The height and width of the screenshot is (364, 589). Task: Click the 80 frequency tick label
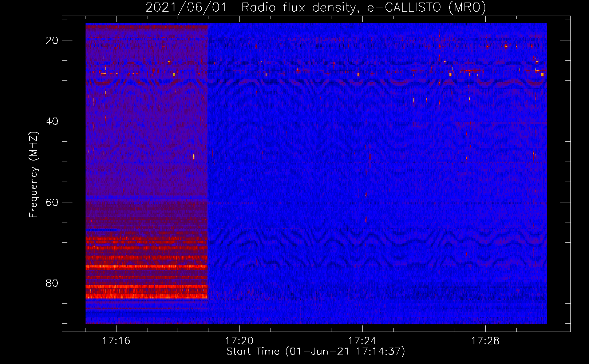(x=52, y=283)
